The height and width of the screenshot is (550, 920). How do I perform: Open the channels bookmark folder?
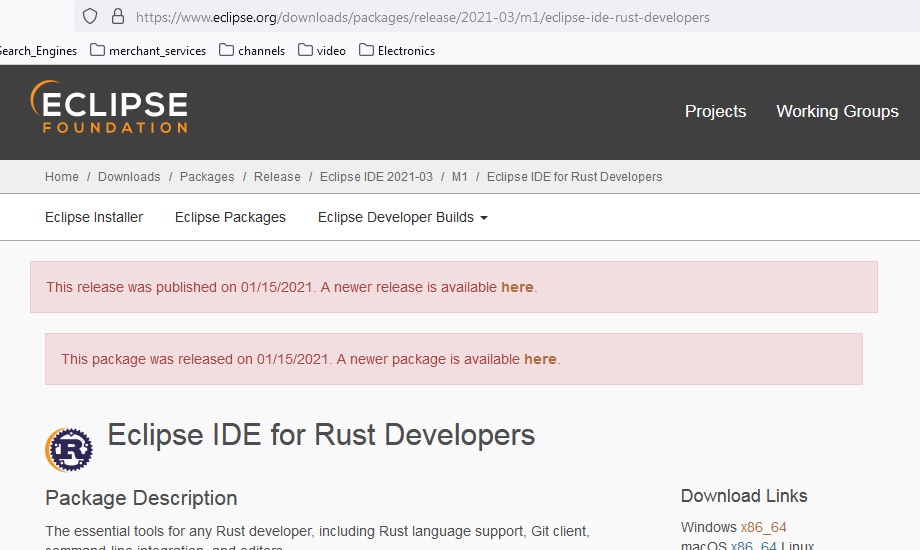[x=252, y=51]
